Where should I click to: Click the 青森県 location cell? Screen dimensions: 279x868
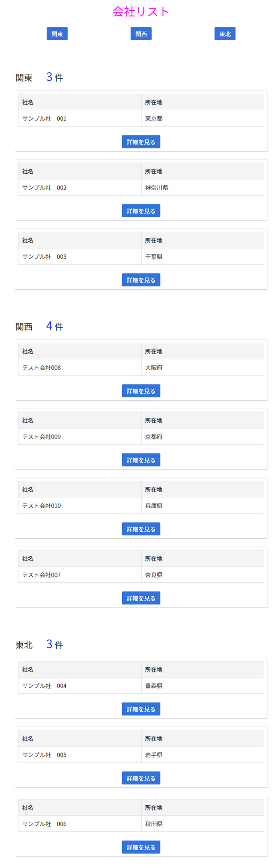coord(203,686)
